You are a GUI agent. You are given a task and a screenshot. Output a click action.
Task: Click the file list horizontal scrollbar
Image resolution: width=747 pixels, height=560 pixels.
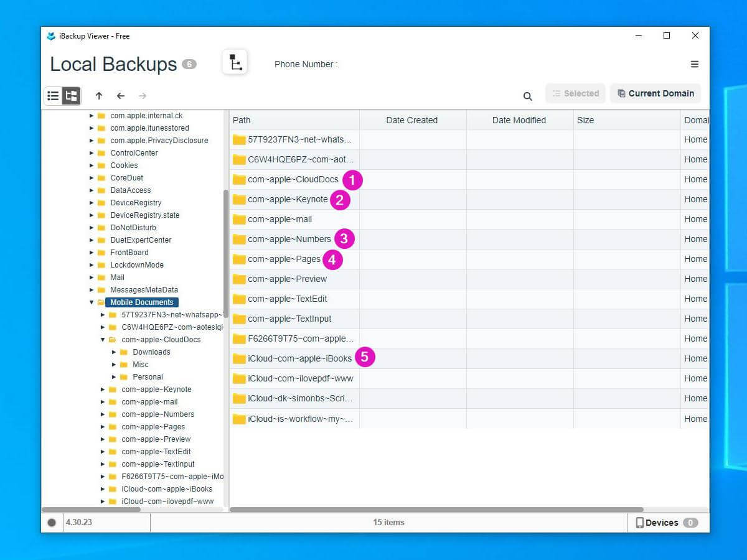(436, 510)
